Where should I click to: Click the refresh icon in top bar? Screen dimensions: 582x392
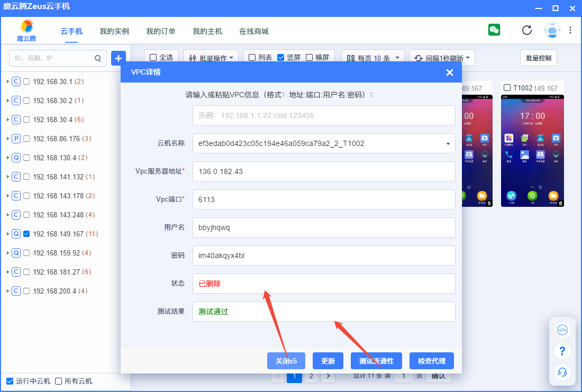[x=526, y=30]
